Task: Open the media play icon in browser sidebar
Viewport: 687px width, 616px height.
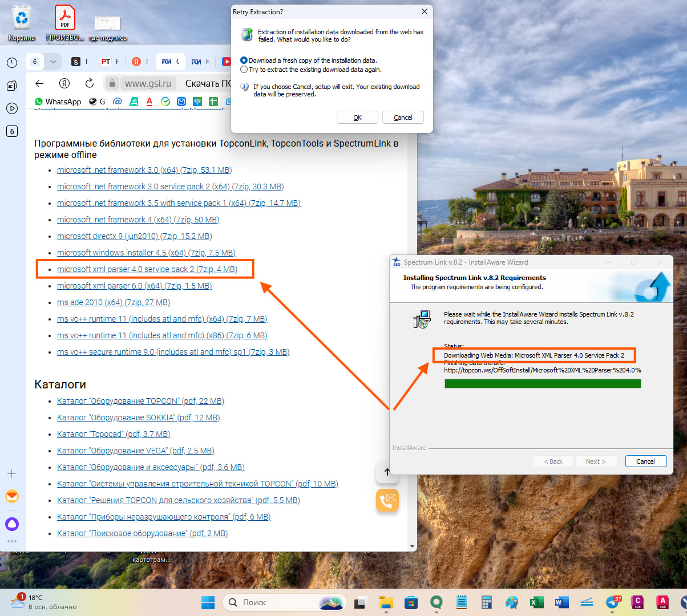Action: click(12, 108)
